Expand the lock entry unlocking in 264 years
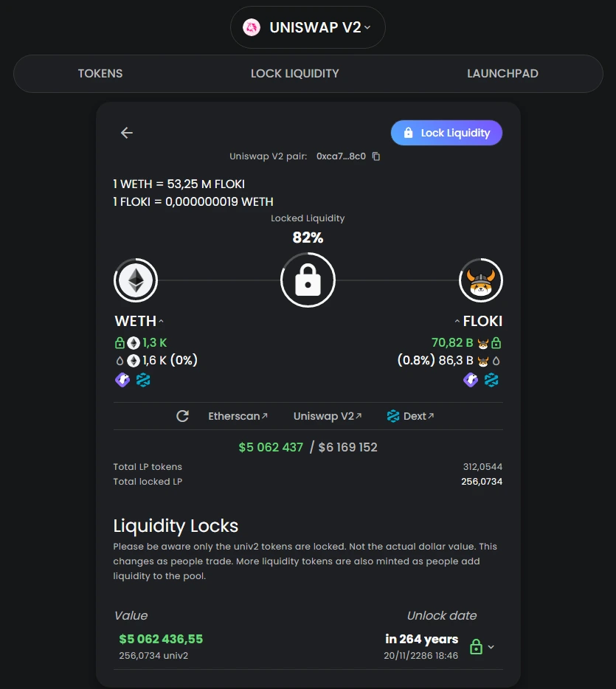Viewport: 616px width, 689px height. coord(491,647)
